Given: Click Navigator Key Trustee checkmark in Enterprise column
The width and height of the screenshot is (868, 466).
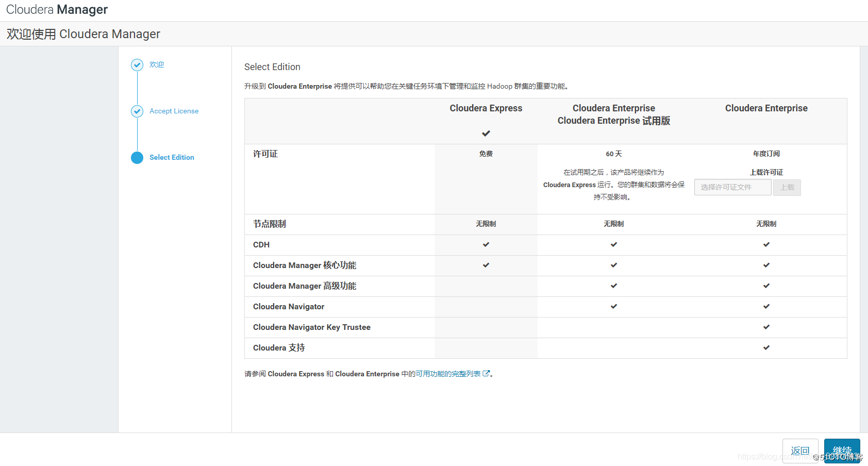Looking at the screenshot, I should (x=766, y=327).
